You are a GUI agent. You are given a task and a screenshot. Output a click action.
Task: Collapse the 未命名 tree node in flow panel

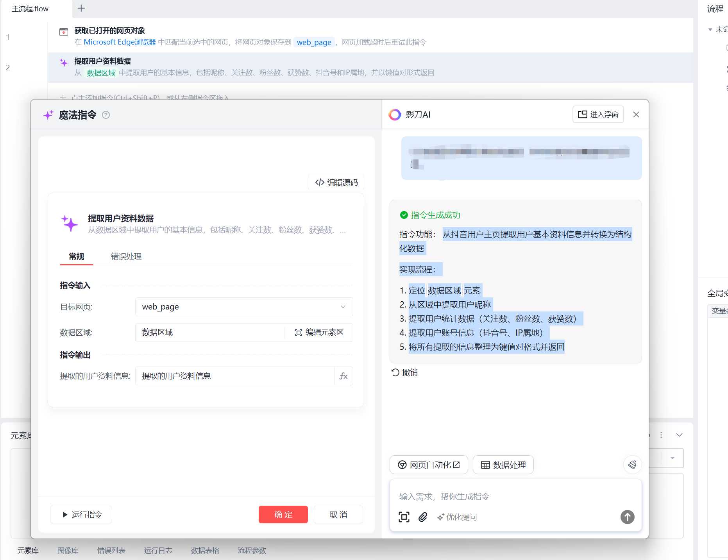(710, 30)
